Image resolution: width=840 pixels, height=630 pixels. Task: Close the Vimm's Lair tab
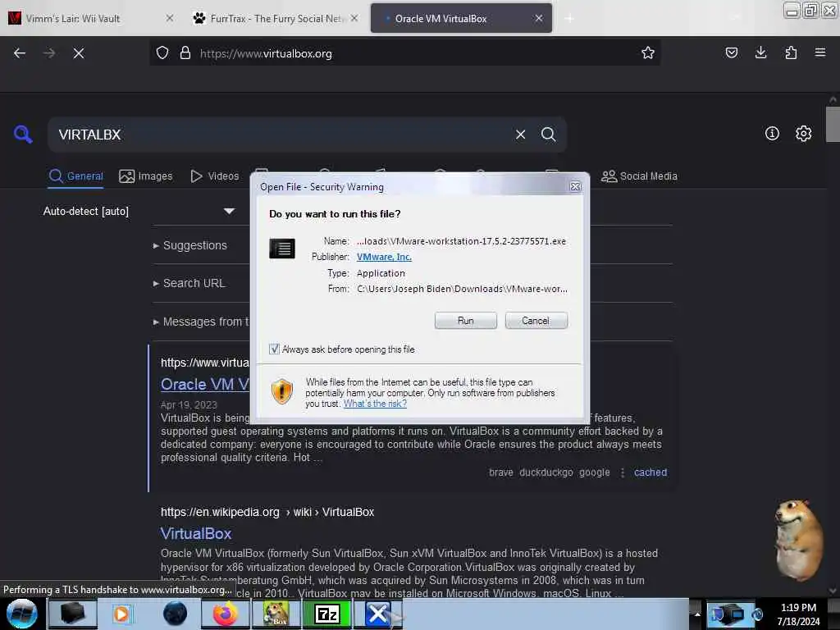(169, 18)
